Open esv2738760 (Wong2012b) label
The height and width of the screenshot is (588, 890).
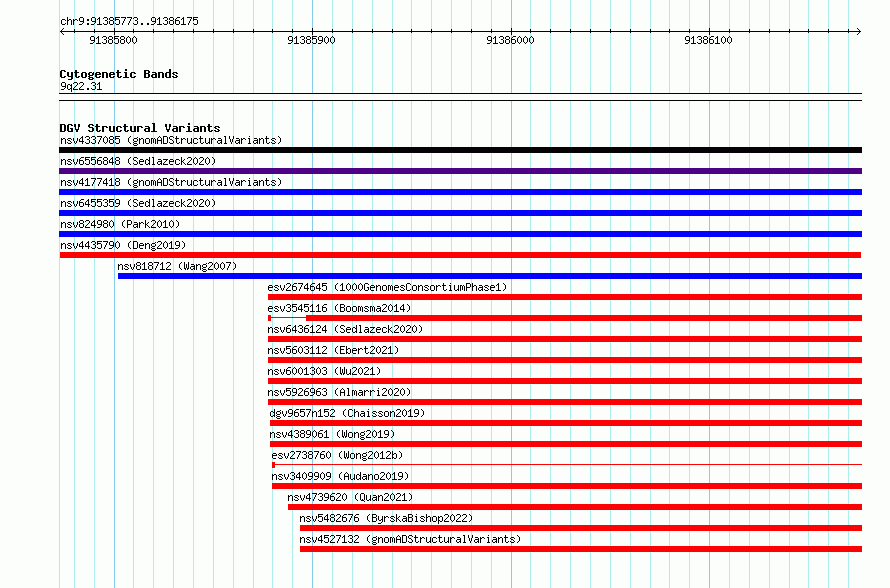[x=337, y=455]
